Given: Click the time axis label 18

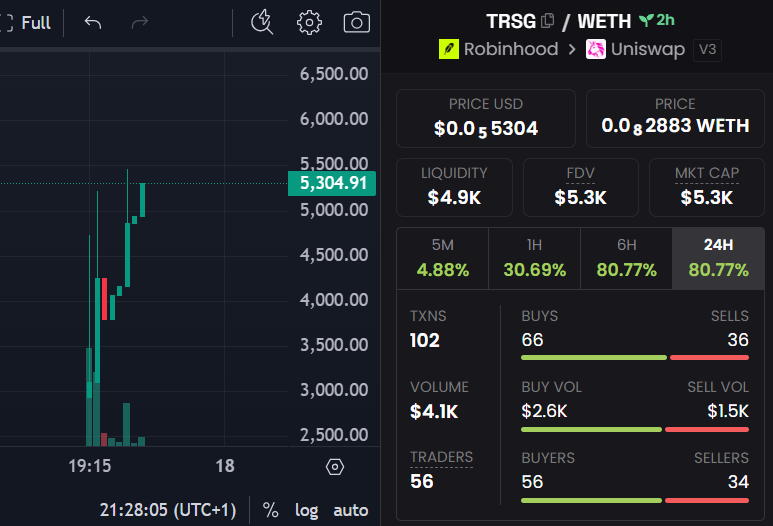Looking at the screenshot, I should click(225, 466).
